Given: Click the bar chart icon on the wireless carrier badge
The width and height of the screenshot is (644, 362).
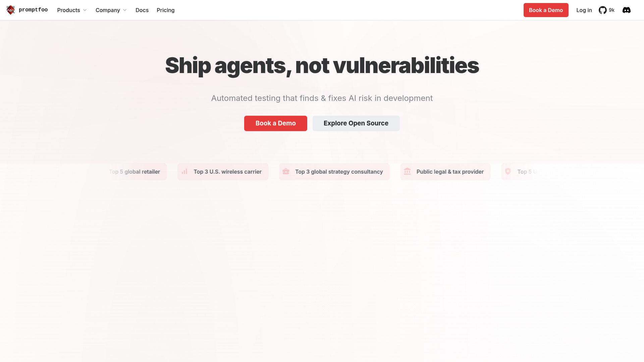Looking at the screenshot, I should pyautogui.click(x=185, y=171).
